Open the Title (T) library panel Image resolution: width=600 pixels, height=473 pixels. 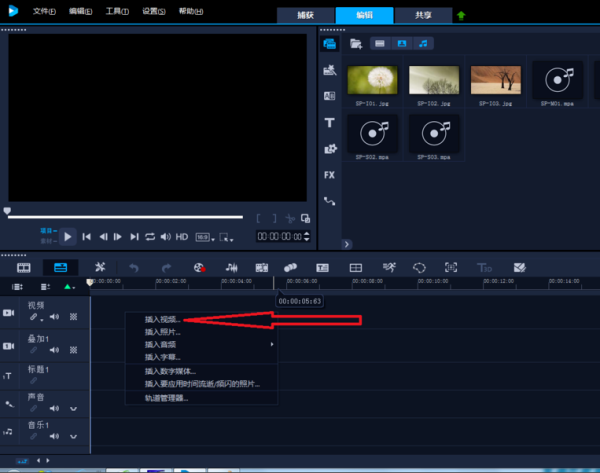(x=329, y=122)
